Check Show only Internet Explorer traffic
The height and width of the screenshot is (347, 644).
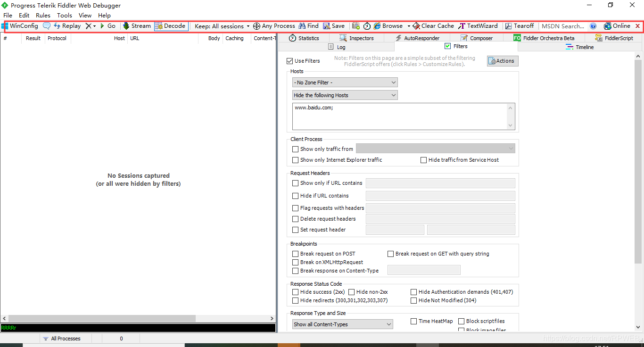click(x=296, y=160)
